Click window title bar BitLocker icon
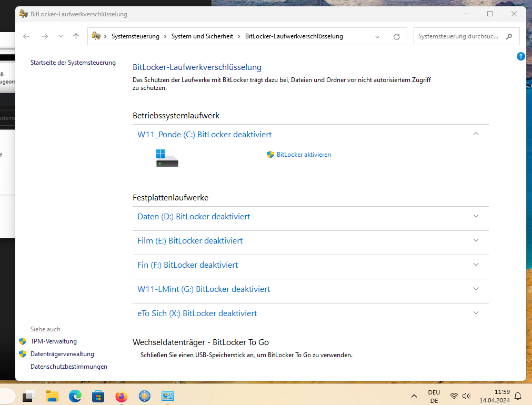 (x=23, y=14)
